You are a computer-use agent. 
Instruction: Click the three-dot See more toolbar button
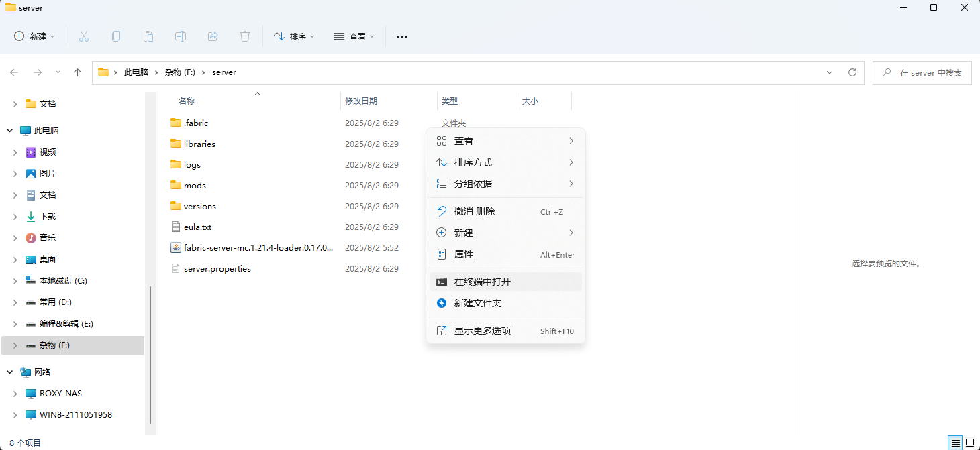point(402,36)
